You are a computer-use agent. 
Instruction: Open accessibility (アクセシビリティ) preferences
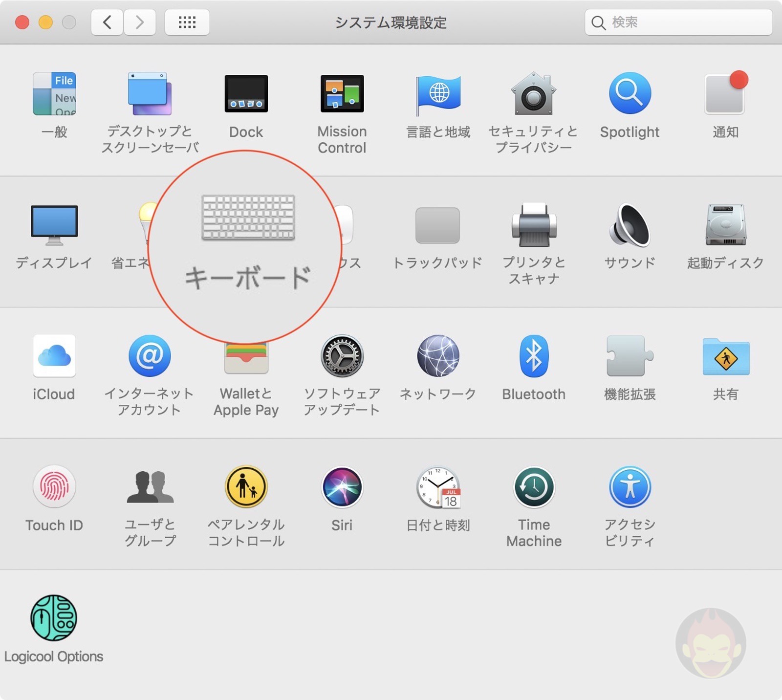click(630, 487)
